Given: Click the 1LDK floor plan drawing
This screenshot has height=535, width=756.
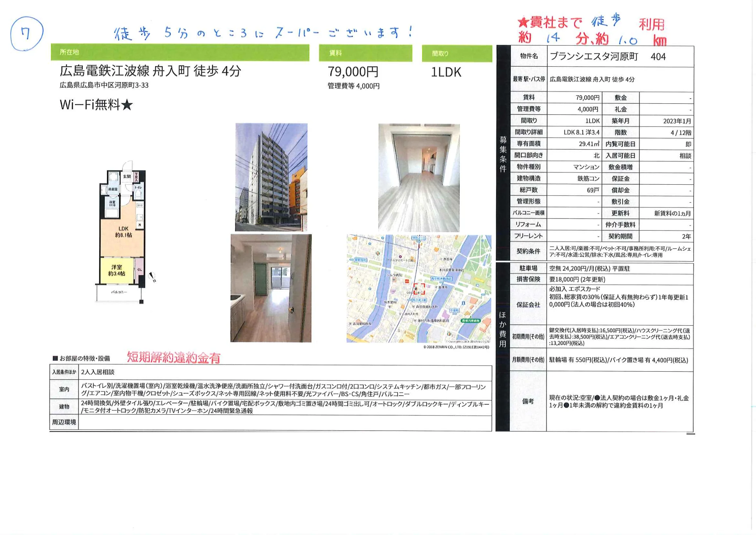Looking at the screenshot, I should (x=122, y=235).
